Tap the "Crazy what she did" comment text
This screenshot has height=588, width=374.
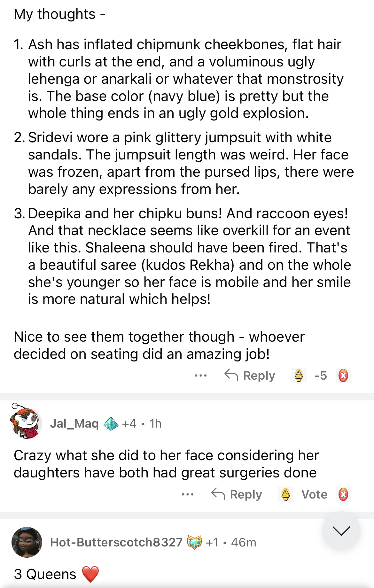pos(166,464)
